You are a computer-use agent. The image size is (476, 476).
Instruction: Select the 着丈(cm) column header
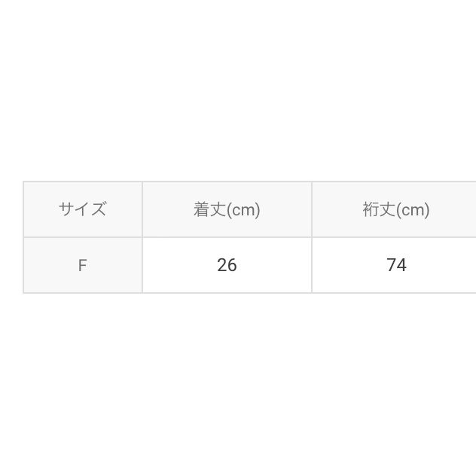click(227, 209)
